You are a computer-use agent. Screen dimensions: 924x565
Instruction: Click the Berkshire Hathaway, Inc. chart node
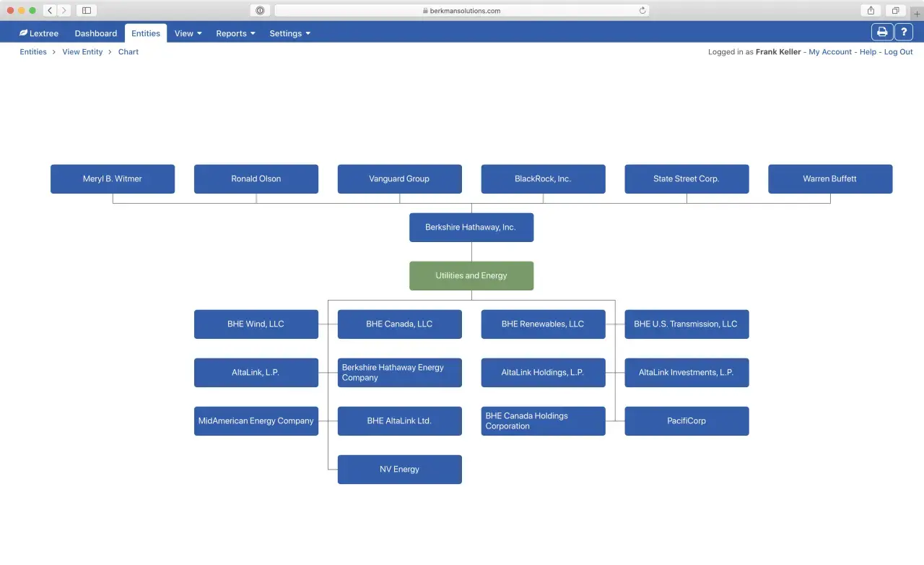pyautogui.click(x=471, y=228)
